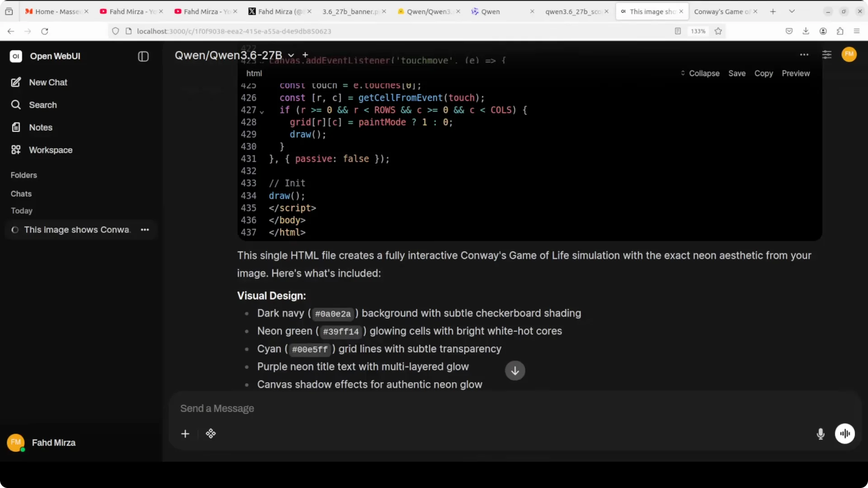Viewport: 868px width, 488px height.
Task: Toggle the sidebar panel icon
Action: (x=143, y=56)
